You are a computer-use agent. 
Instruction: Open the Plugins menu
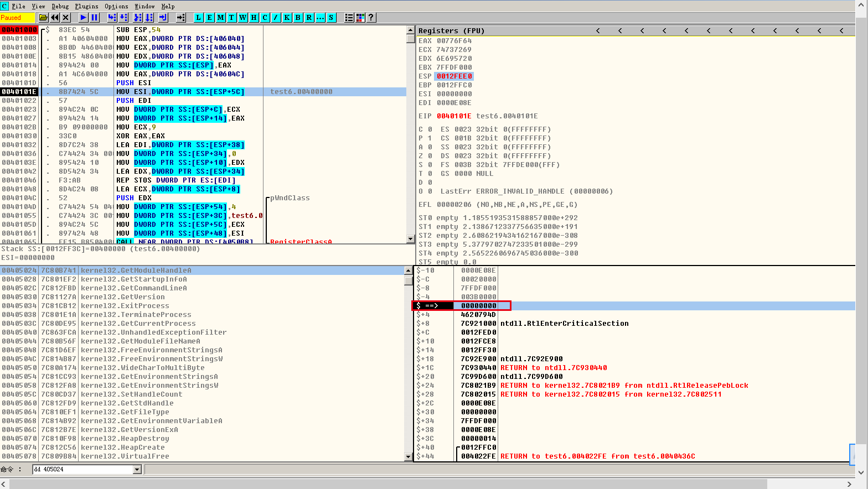tap(87, 6)
